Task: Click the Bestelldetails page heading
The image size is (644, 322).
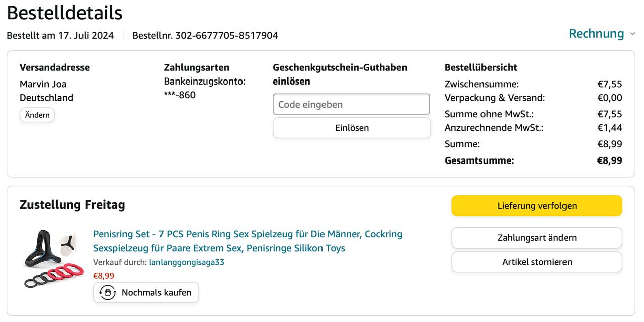Action: click(64, 13)
